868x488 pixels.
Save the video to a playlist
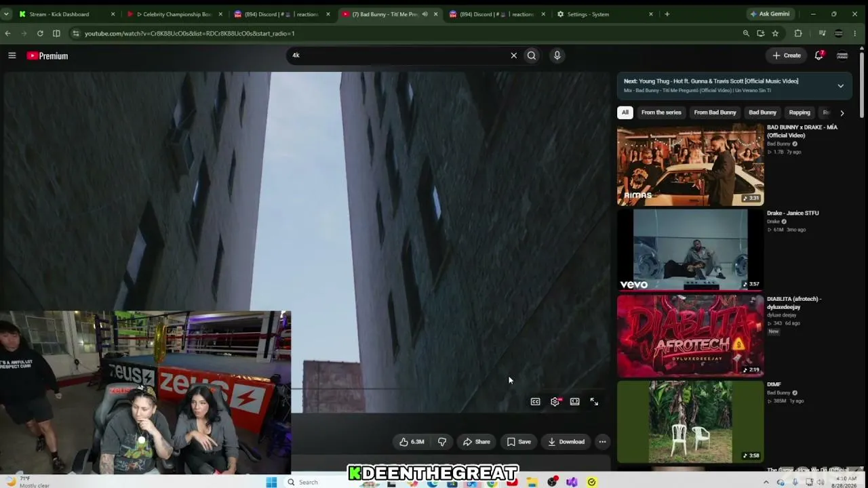(x=519, y=442)
